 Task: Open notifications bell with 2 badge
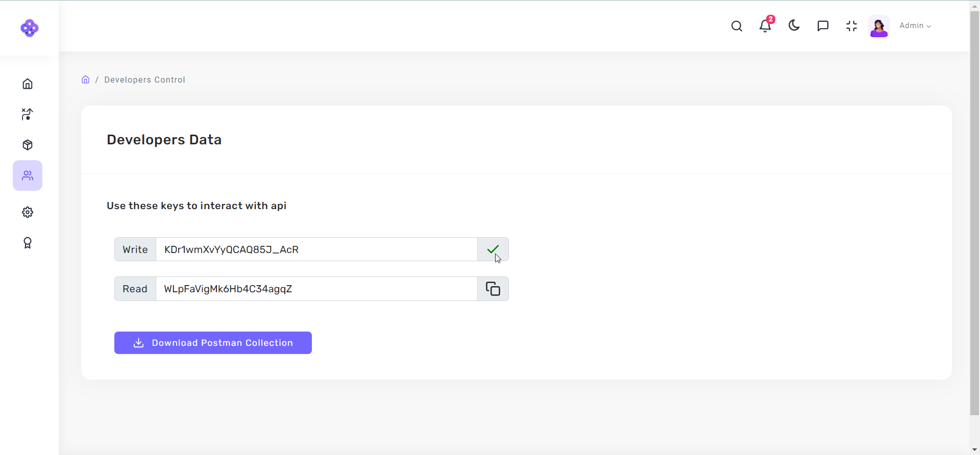click(765, 26)
